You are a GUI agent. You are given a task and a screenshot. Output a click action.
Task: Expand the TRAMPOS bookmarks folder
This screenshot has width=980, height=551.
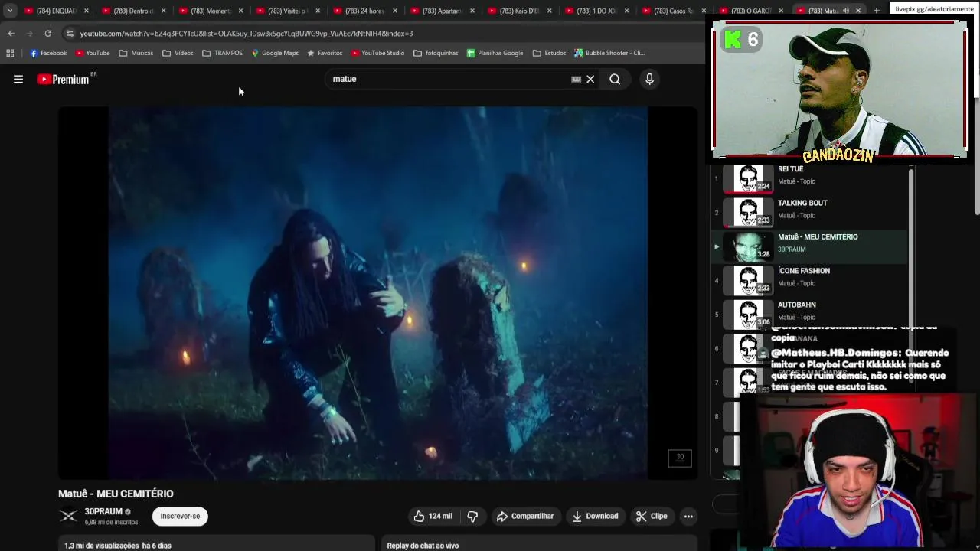click(x=222, y=53)
